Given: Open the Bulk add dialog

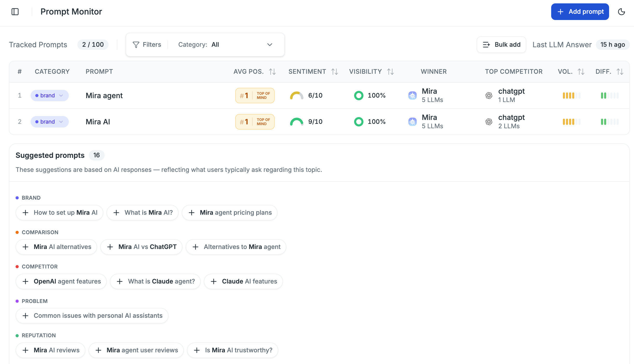Looking at the screenshot, I should 501,45.
